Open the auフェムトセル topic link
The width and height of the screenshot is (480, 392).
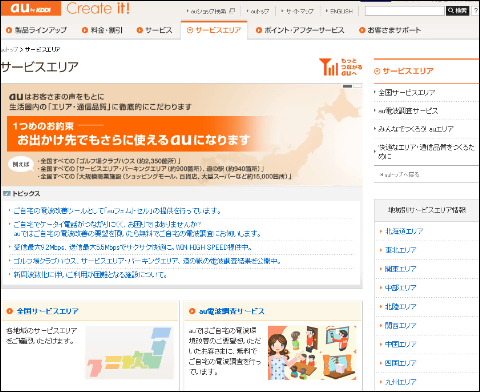[x=117, y=211]
